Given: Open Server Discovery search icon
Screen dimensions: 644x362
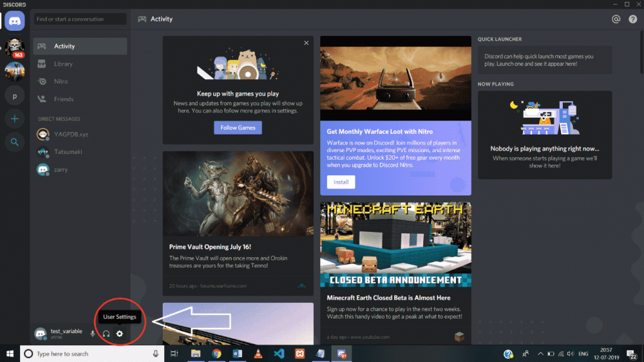Looking at the screenshot, I should [14, 142].
